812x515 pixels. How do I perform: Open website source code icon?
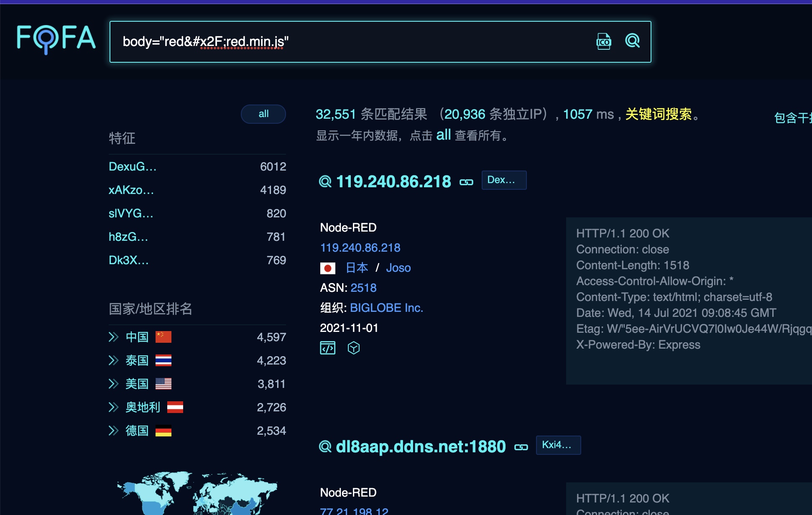pos(327,348)
